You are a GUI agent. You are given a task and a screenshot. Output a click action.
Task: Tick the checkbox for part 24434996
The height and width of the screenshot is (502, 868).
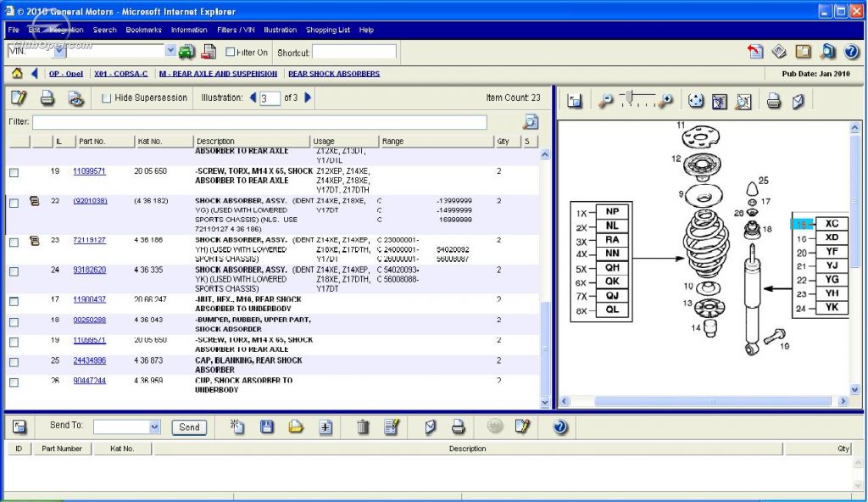click(x=14, y=362)
